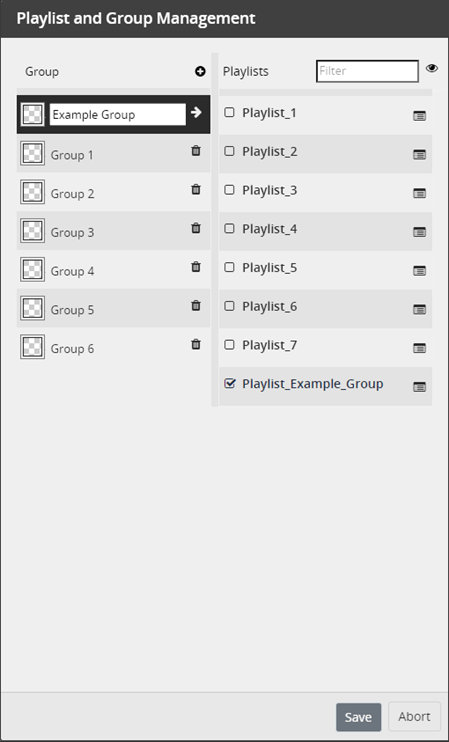449x742 pixels.
Task: Open details icon for Playlist_Example_Group
Action: (419, 387)
